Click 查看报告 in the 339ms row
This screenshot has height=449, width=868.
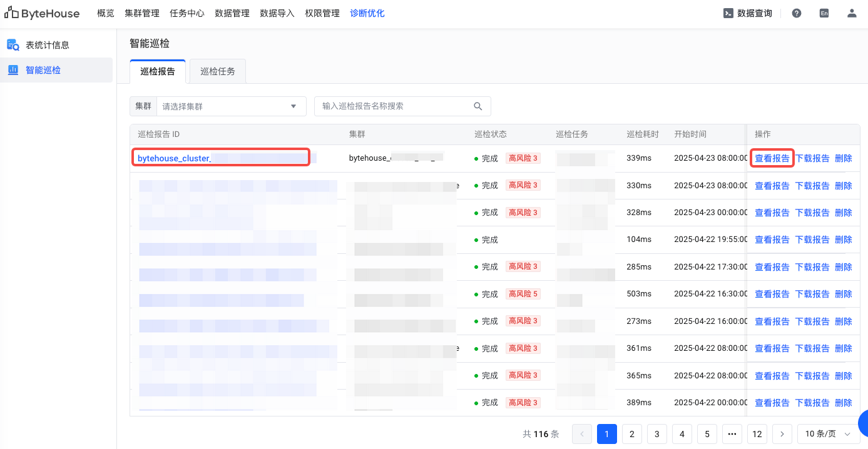(x=772, y=158)
